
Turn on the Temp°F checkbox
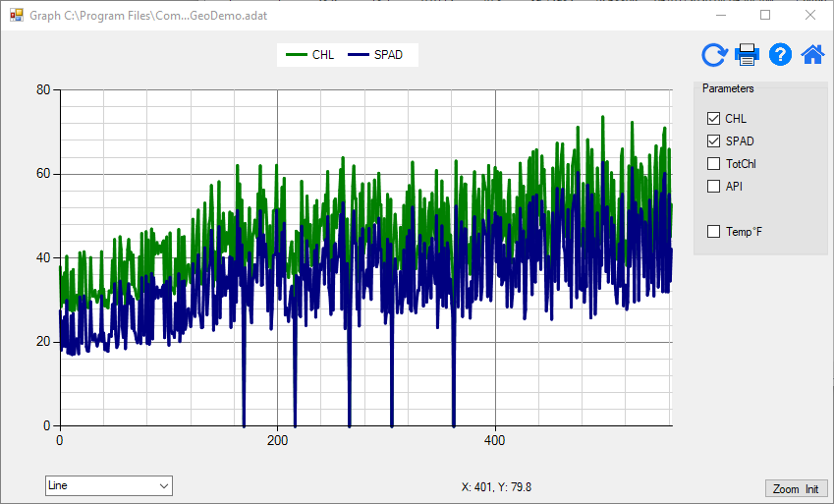(714, 232)
